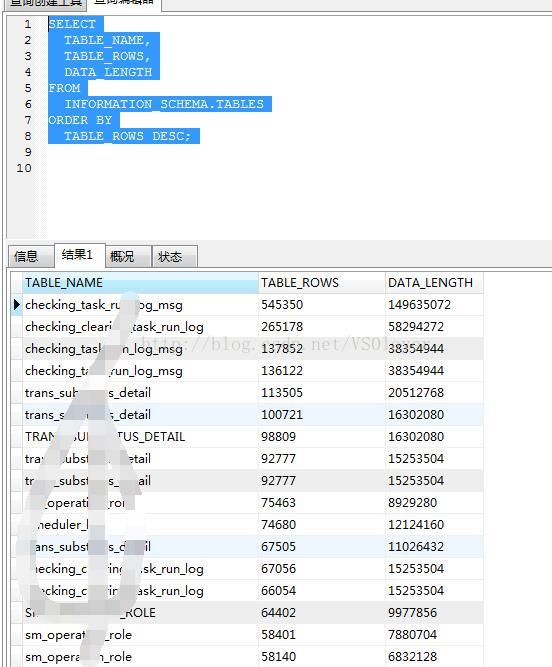Select the 66054 cell

coord(321,591)
